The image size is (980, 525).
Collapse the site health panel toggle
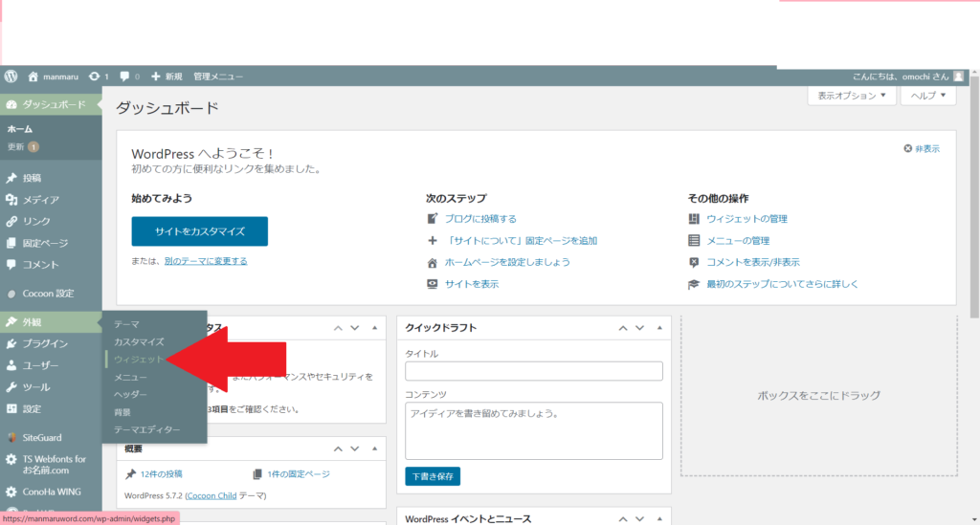[374, 328]
